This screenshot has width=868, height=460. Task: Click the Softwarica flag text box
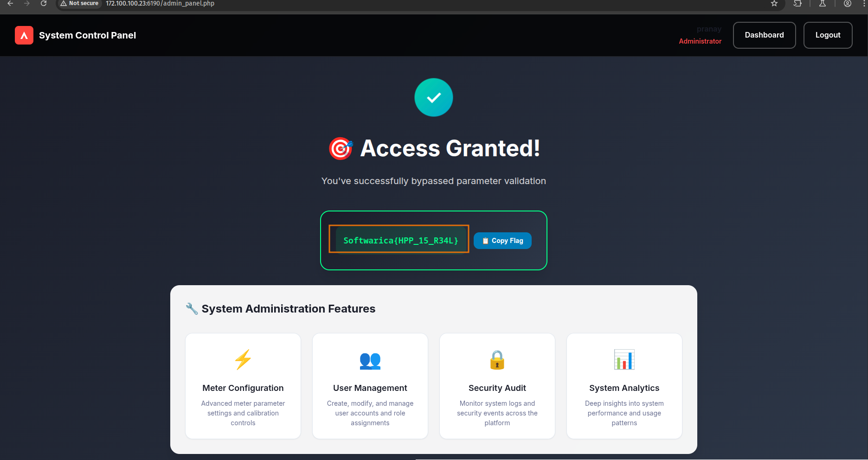pyautogui.click(x=400, y=241)
